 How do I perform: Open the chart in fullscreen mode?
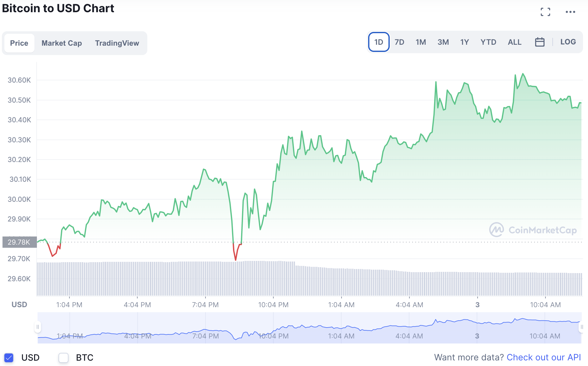[x=545, y=12]
